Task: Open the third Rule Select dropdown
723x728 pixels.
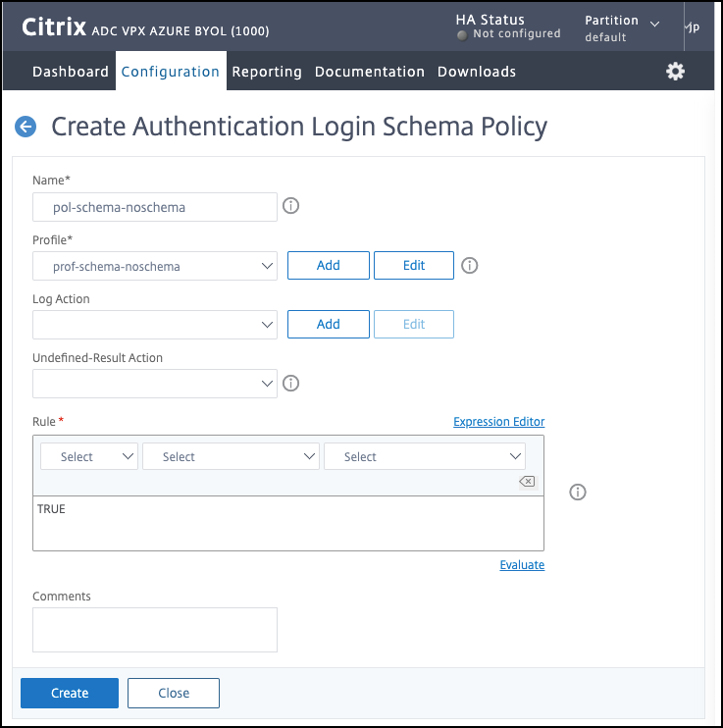Action: (x=425, y=456)
